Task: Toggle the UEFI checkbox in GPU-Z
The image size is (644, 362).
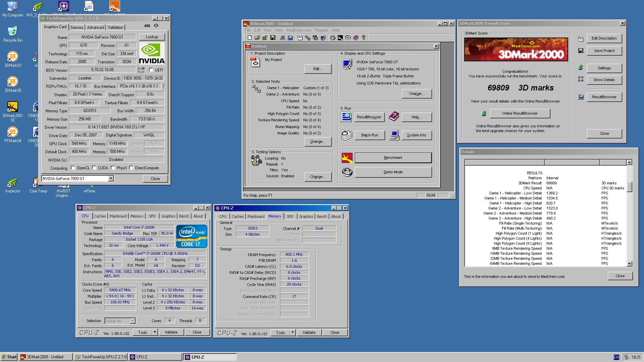Action: 151,70
